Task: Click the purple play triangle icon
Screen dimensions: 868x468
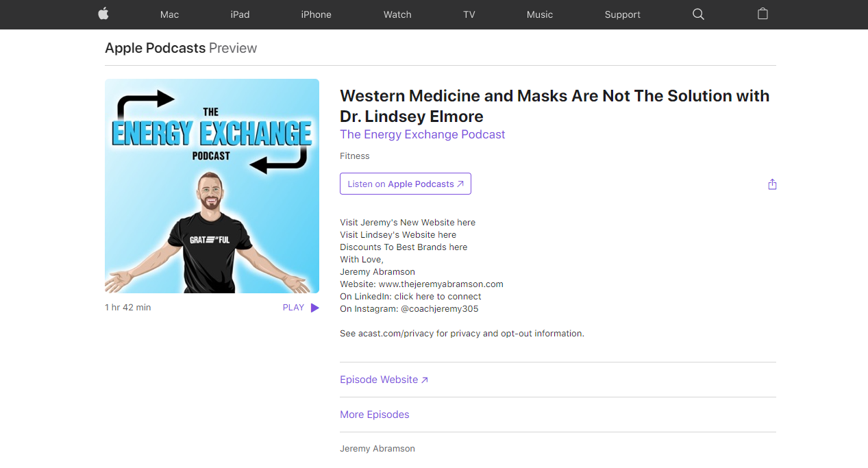Action: coord(314,308)
